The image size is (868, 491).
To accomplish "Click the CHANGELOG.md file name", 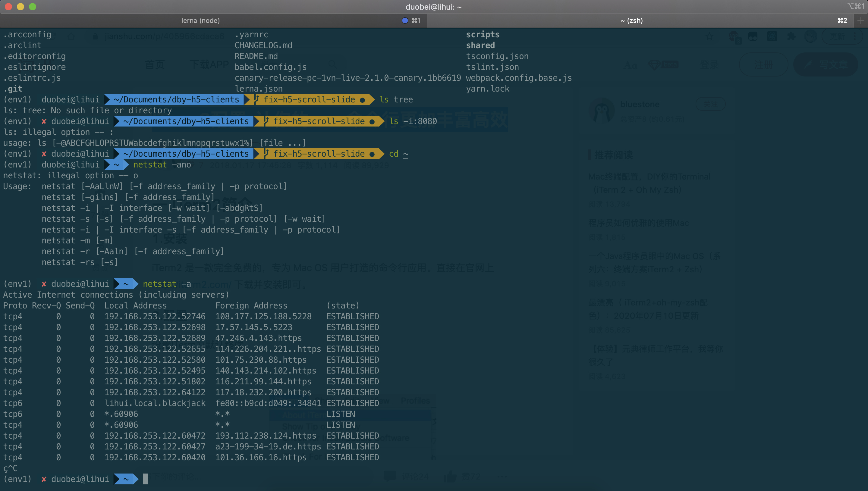I will [263, 45].
